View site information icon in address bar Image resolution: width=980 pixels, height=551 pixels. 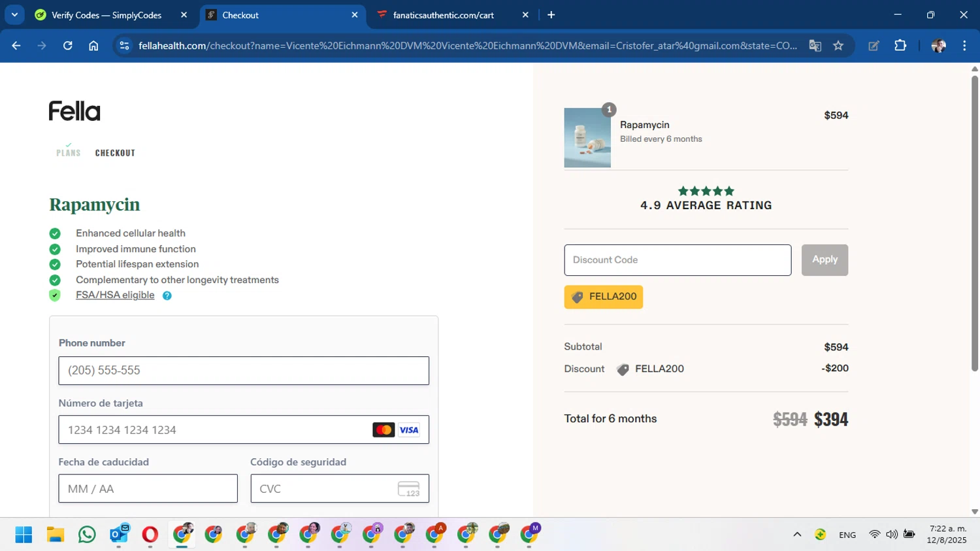[124, 46]
